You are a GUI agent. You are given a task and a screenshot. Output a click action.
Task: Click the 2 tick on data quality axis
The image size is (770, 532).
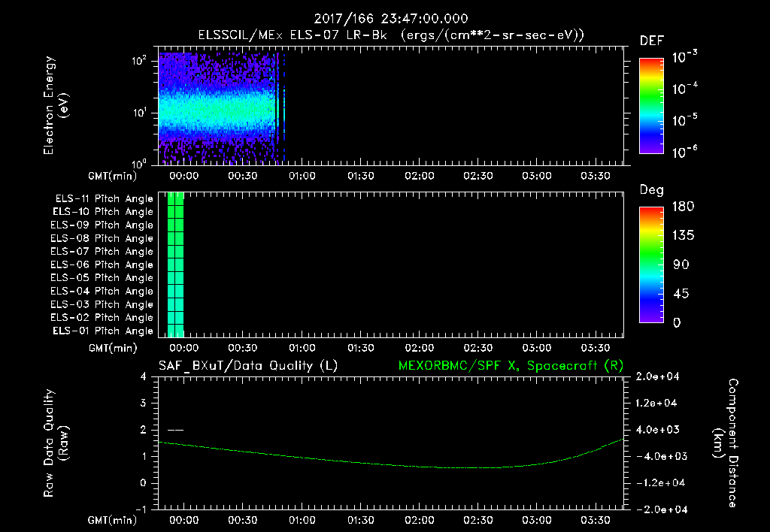click(x=144, y=429)
